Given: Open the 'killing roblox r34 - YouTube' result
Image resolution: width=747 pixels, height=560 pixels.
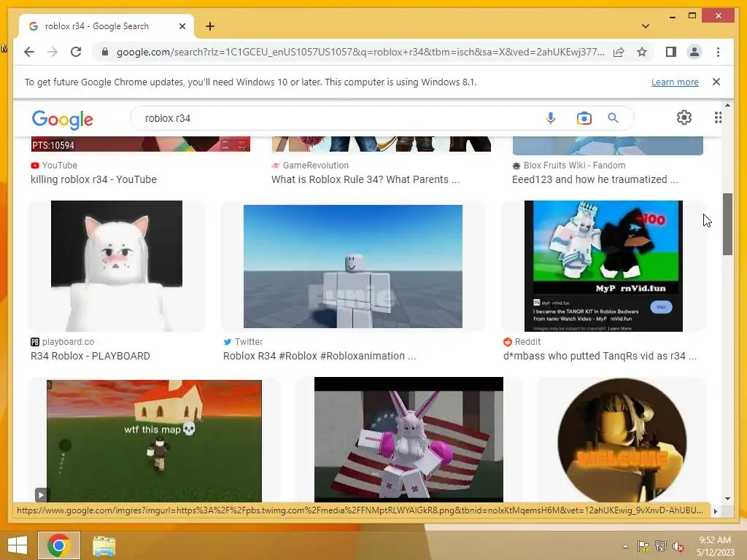Looking at the screenshot, I should coord(93,179).
